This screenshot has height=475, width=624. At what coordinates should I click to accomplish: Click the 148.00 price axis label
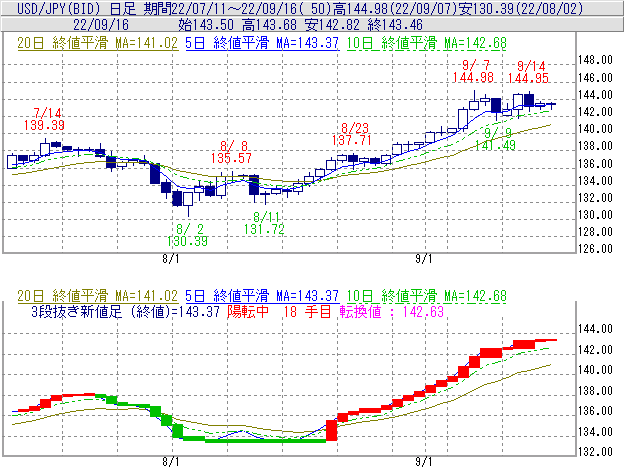point(595,60)
